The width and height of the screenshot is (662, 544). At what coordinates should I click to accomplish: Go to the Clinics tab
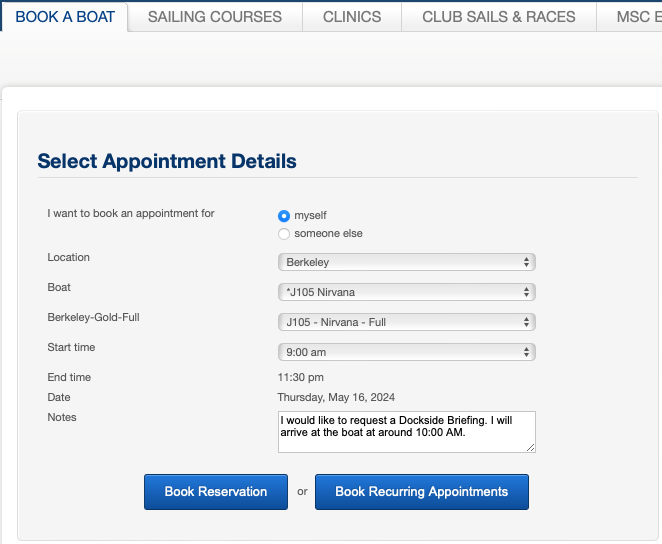(x=352, y=17)
